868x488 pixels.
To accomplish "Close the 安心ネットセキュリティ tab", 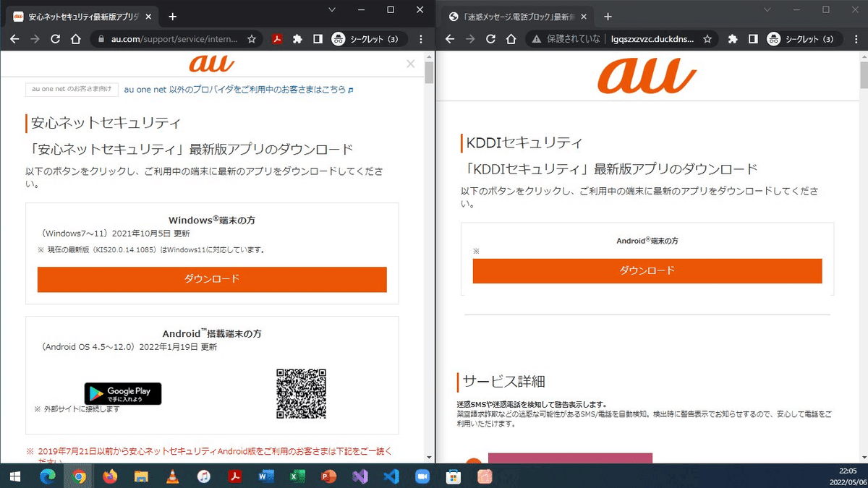I will tap(149, 17).
